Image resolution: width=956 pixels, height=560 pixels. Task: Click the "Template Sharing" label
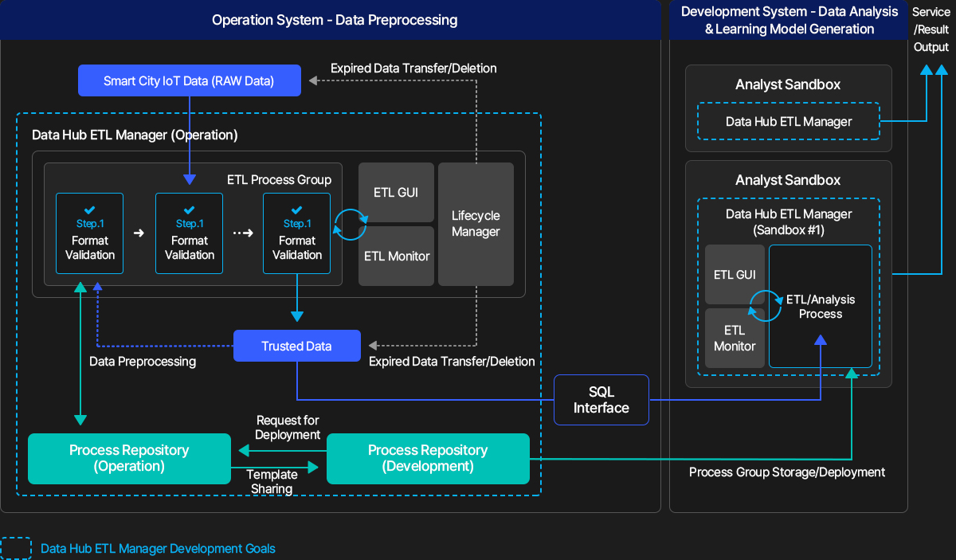[x=272, y=481]
